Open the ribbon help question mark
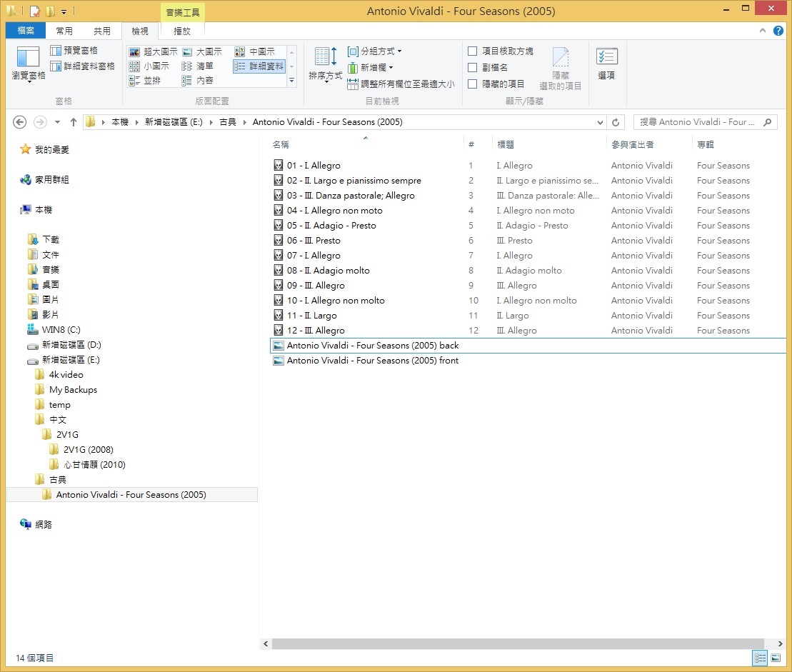792x672 pixels. (x=778, y=31)
